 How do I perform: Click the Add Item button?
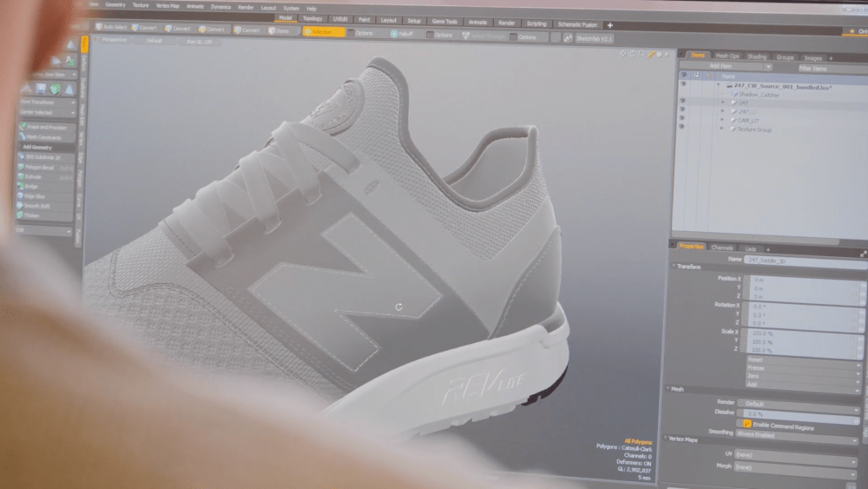(x=721, y=66)
